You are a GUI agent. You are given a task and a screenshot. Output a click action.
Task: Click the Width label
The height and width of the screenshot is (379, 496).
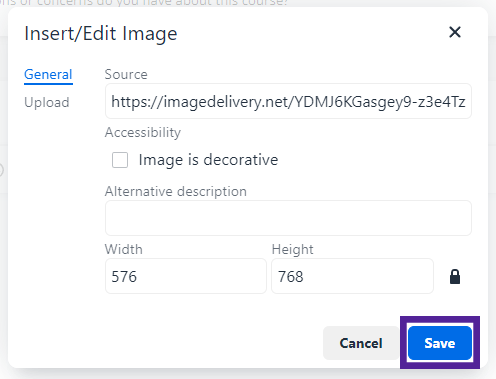(124, 249)
